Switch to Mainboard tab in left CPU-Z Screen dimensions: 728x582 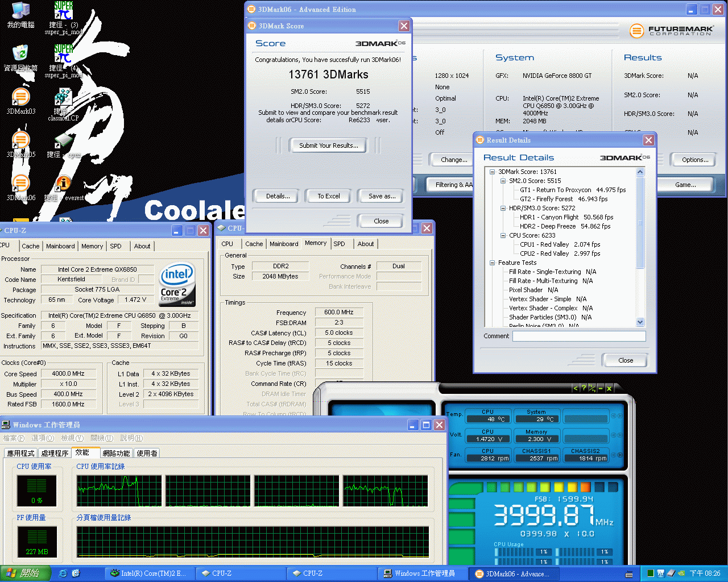point(60,246)
